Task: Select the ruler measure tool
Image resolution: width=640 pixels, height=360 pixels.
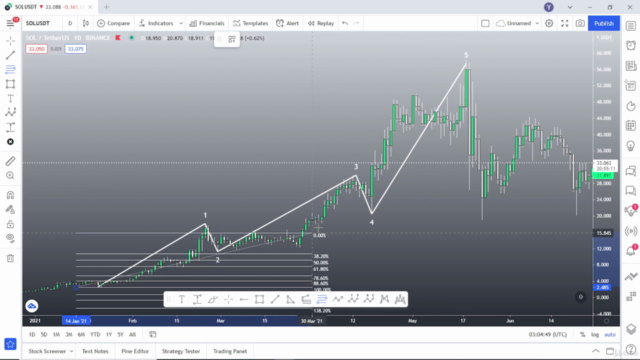Action: (10, 161)
